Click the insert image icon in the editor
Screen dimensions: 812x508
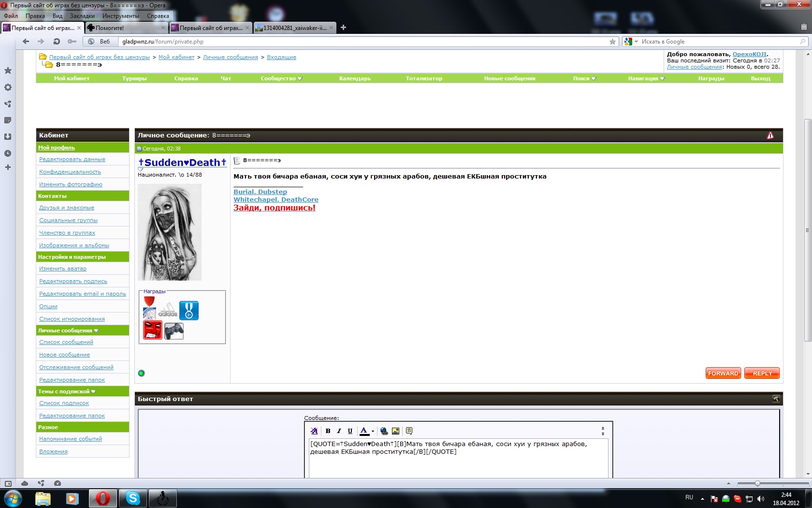396,431
